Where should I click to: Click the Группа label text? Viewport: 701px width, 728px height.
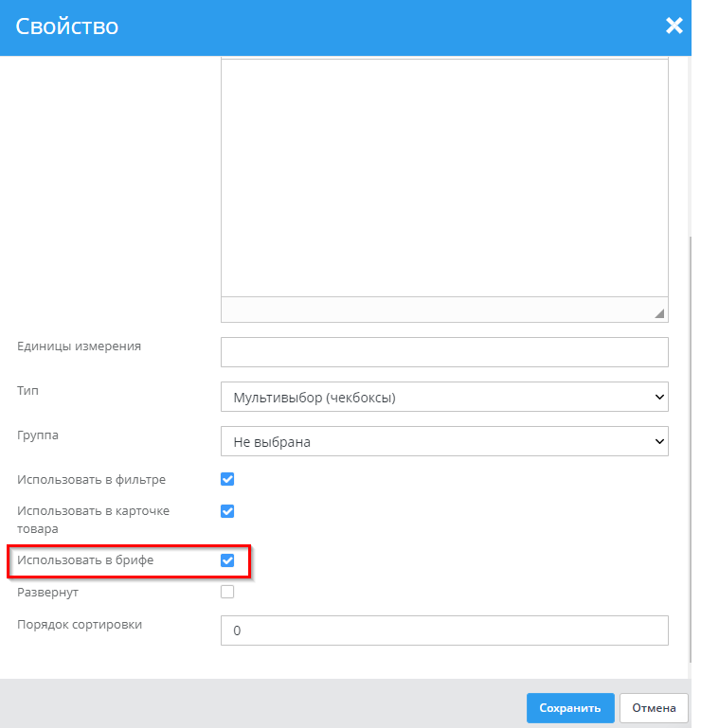(38, 435)
